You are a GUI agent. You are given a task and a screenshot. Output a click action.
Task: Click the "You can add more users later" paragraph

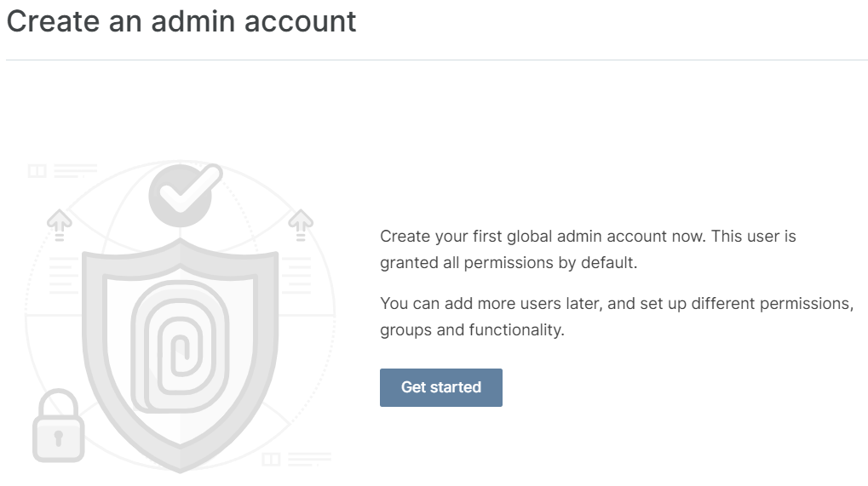click(617, 317)
